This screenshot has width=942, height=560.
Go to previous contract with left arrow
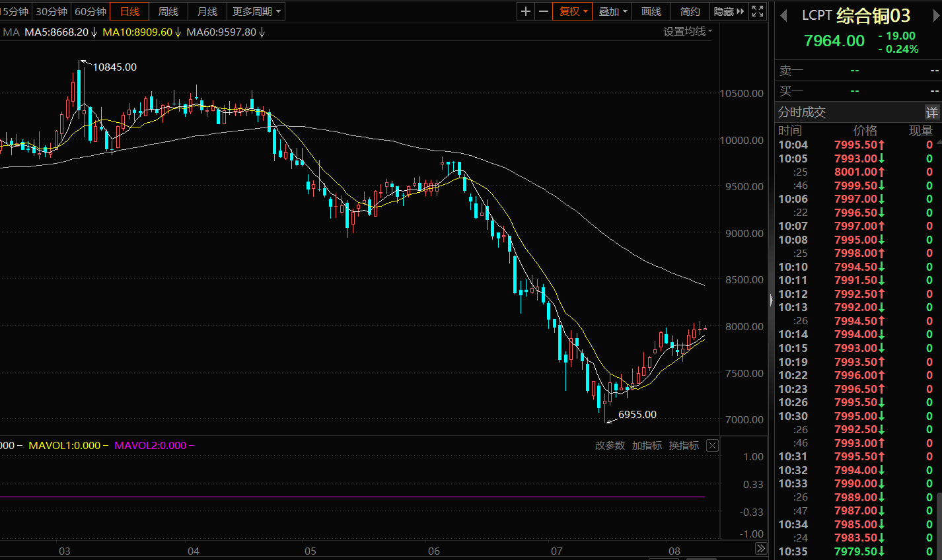(783, 15)
